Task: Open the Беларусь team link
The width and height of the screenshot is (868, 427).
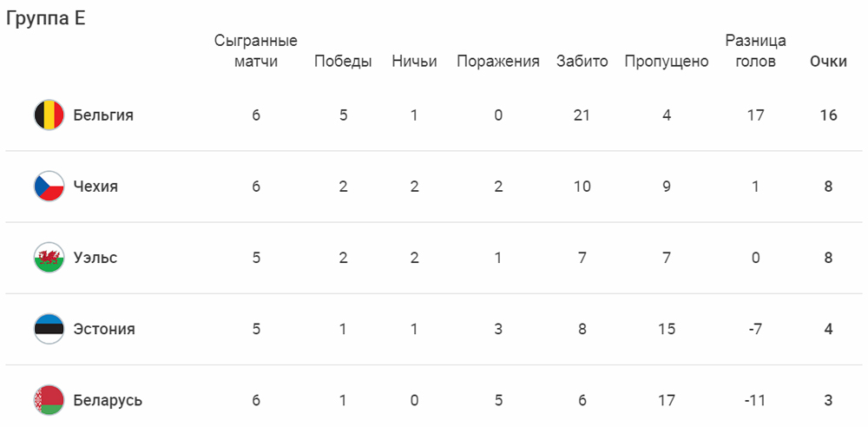Action: (108, 400)
